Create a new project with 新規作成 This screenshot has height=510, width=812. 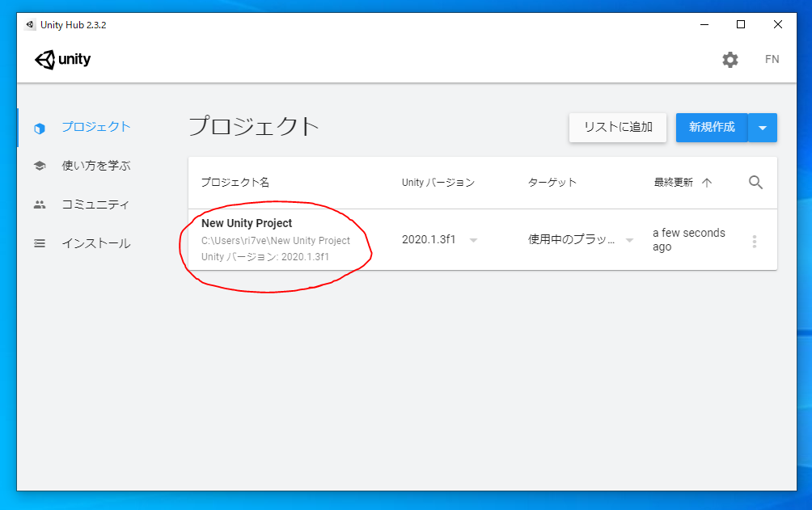click(712, 128)
